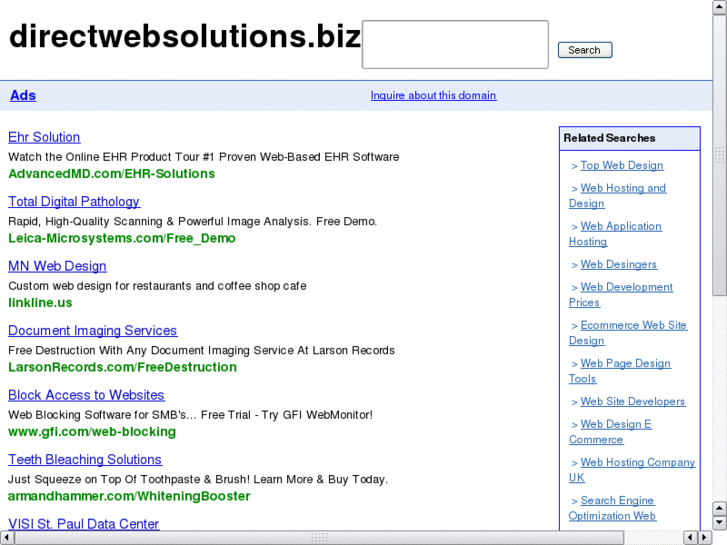This screenshot has width=727, height=545.
Task: Click vertical scrollbar up arrow at top
Action: pos(719,7)
